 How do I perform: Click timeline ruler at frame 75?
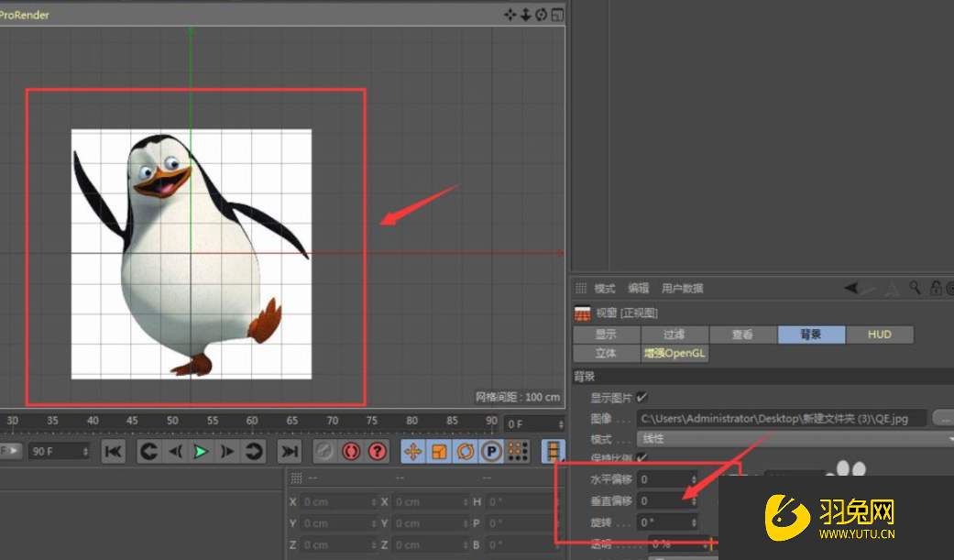(372, 421)
